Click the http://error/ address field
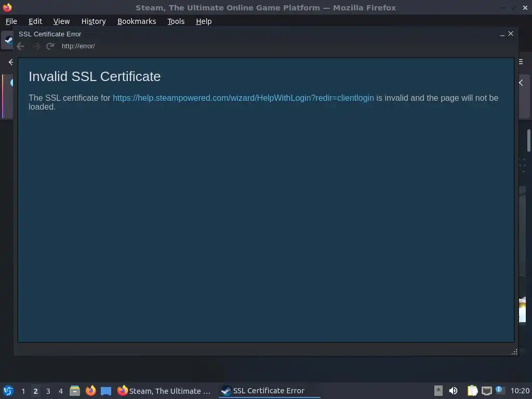 pyautogui.click(x=78, y=46)
